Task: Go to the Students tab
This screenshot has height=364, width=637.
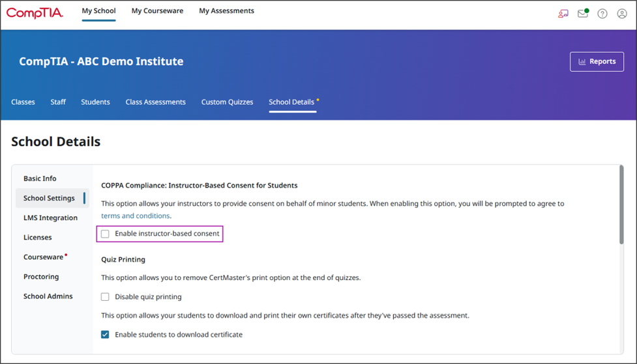Action: 95,102
